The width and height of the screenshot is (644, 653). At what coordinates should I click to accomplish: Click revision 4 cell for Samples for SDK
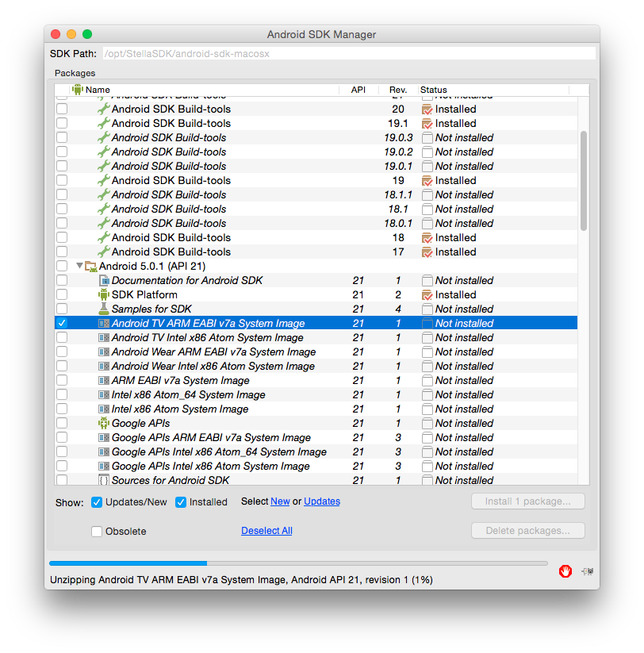coord(398,309)
